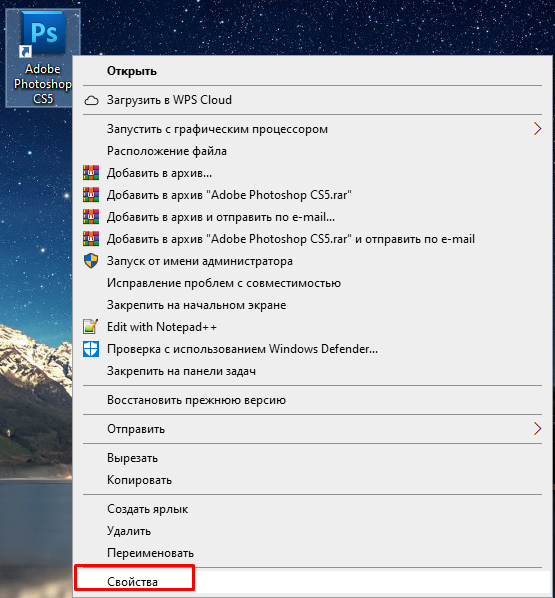Choose "Исправление проблем с совместимостью"

(312, 283)
